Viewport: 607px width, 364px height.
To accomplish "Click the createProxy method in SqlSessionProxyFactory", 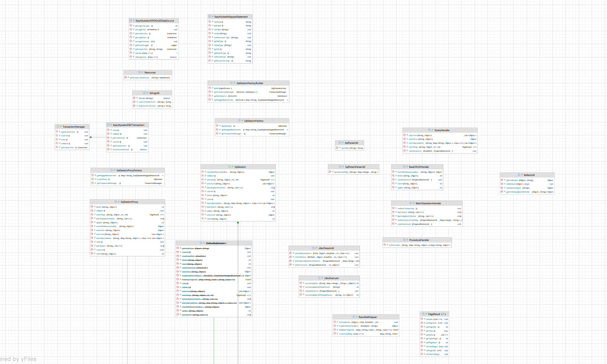I will tap(102, 179).
